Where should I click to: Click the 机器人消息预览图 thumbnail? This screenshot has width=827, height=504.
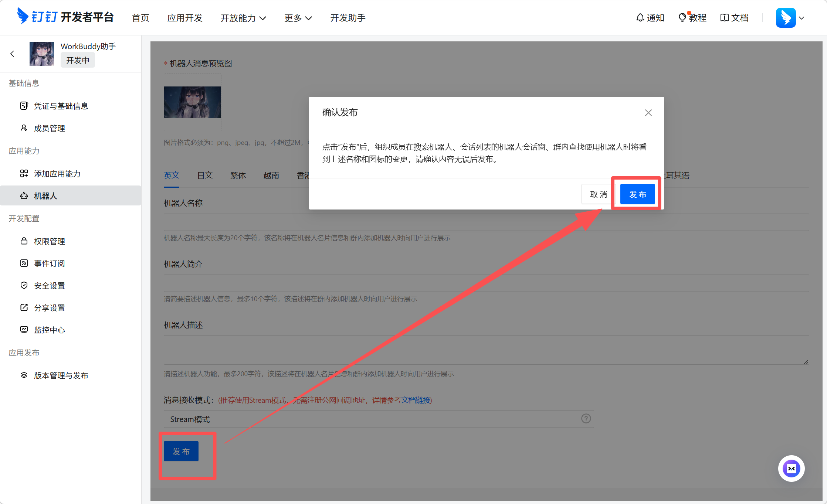192,102
